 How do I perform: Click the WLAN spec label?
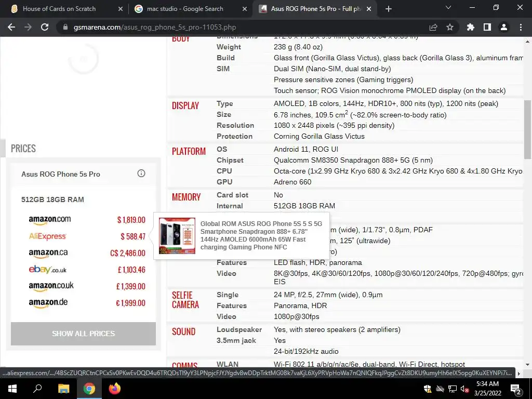[x=228, y=364]
